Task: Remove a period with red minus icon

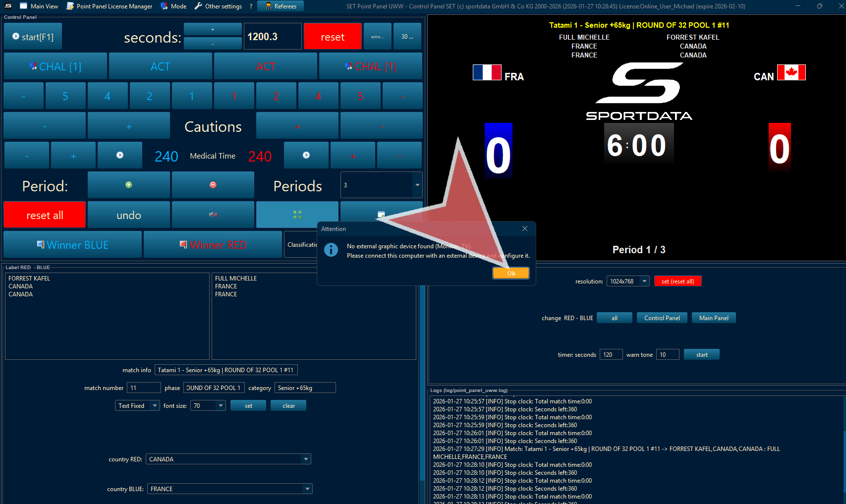Action: point(213,185)
